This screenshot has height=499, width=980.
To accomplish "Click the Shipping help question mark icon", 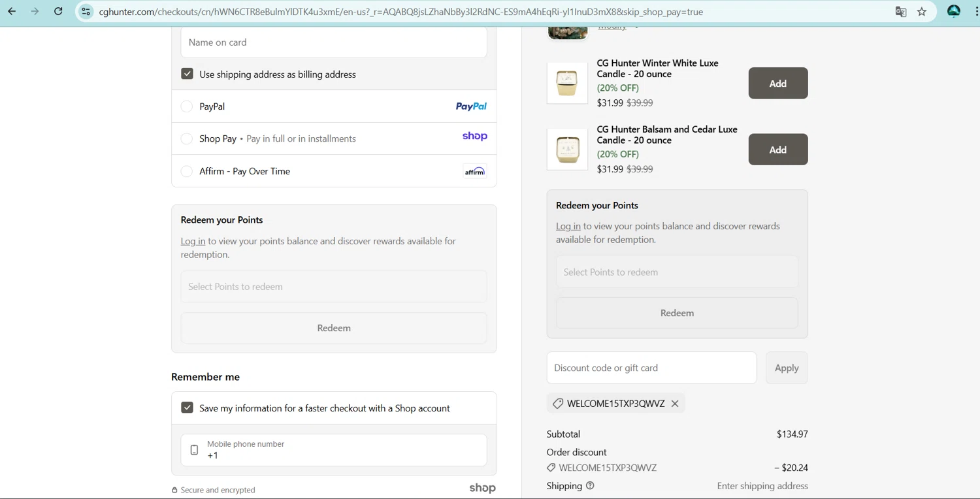I will pyautogui.click(x=590, y=486).
